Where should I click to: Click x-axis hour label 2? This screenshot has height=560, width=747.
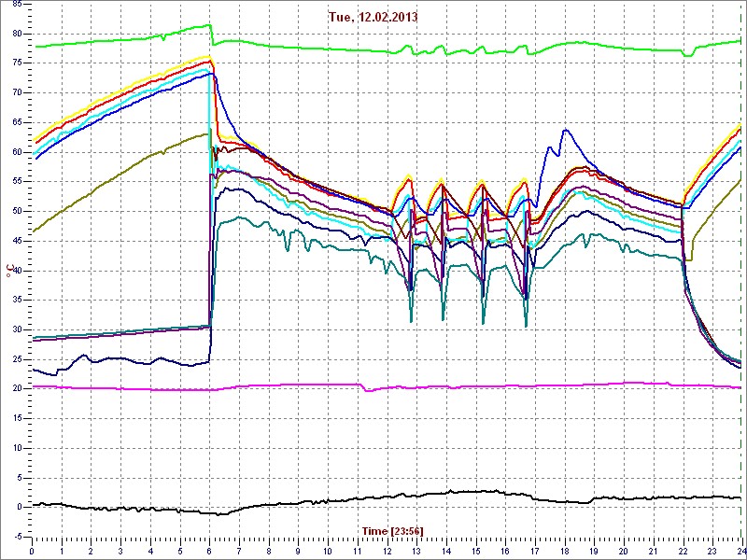pyautogui.click(x=91, y=552)
